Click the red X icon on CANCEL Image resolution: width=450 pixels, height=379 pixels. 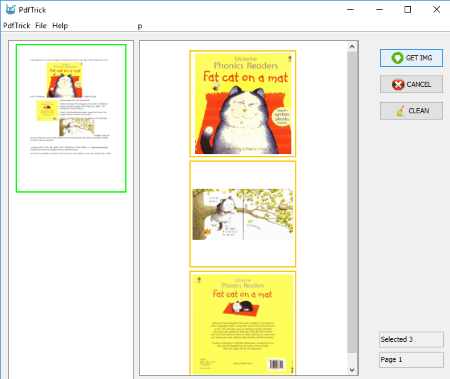[x=398, y=84]
